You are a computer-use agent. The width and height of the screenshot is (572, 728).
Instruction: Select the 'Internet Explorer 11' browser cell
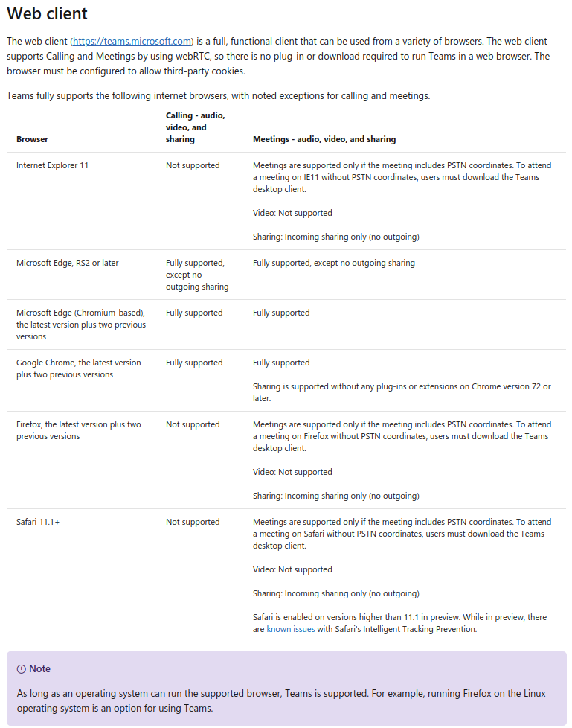(x=52, y=165)
